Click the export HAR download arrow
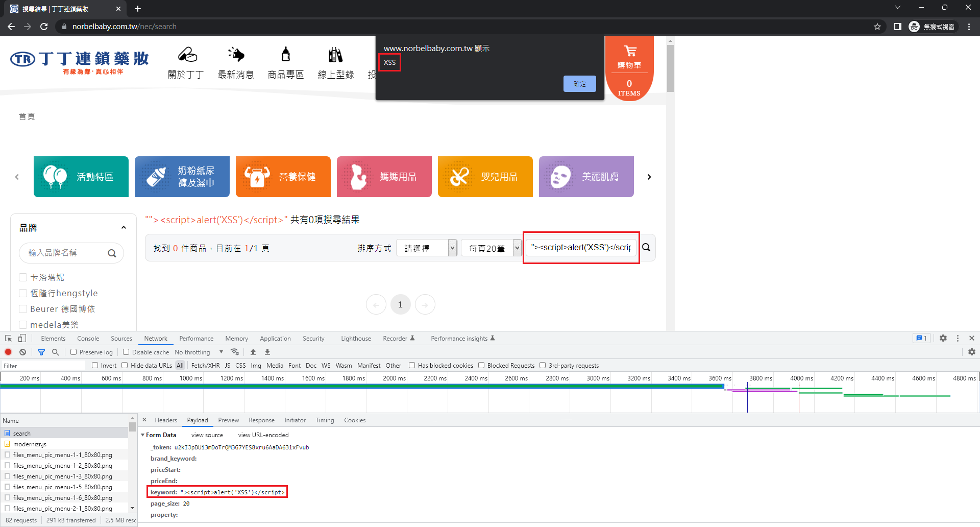Image resolution: width=980 pixels, height=527 pixels. (x=267, y=352)
